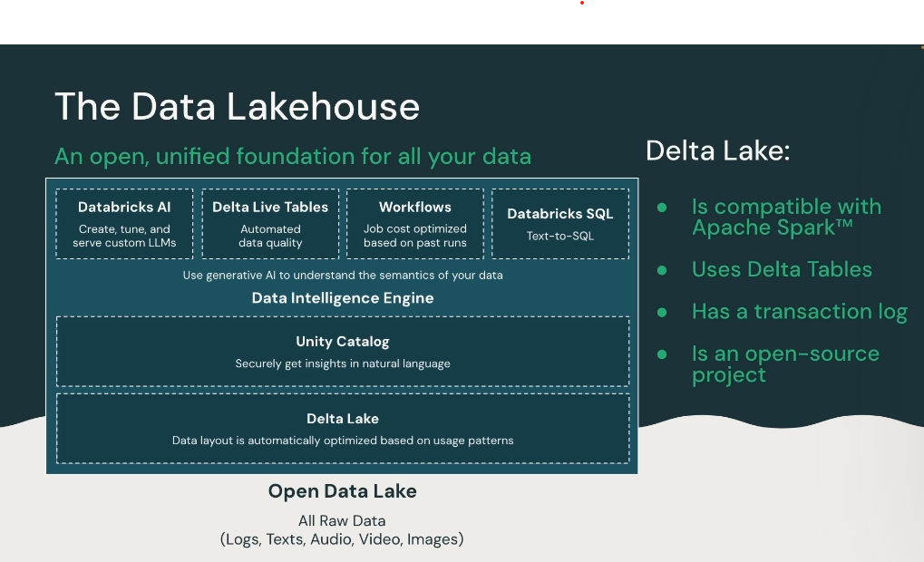The width and height of the screenshot is (924, 562).
Task: Select the Delta Lake heading inside the diagram
Action: (343, 419)
